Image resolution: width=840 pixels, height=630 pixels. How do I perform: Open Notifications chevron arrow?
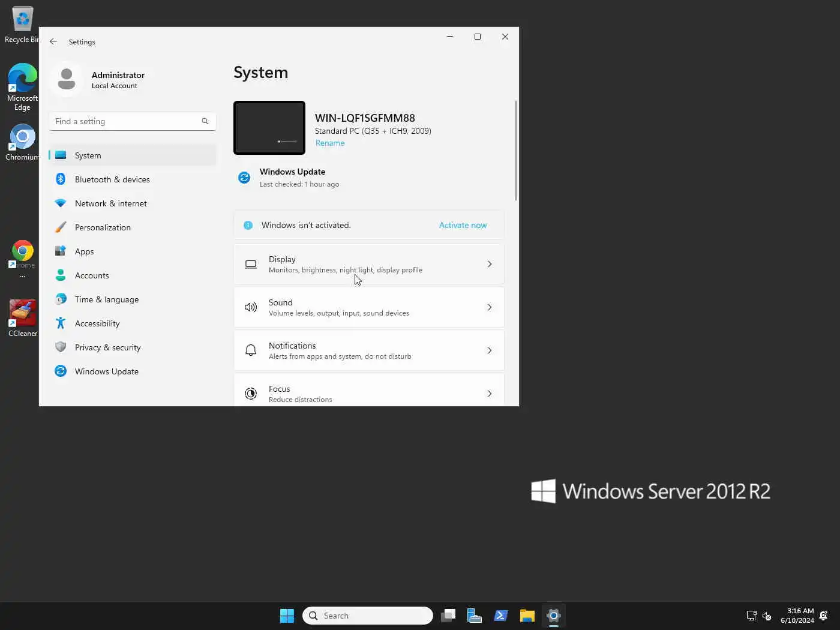coord(490,350)
